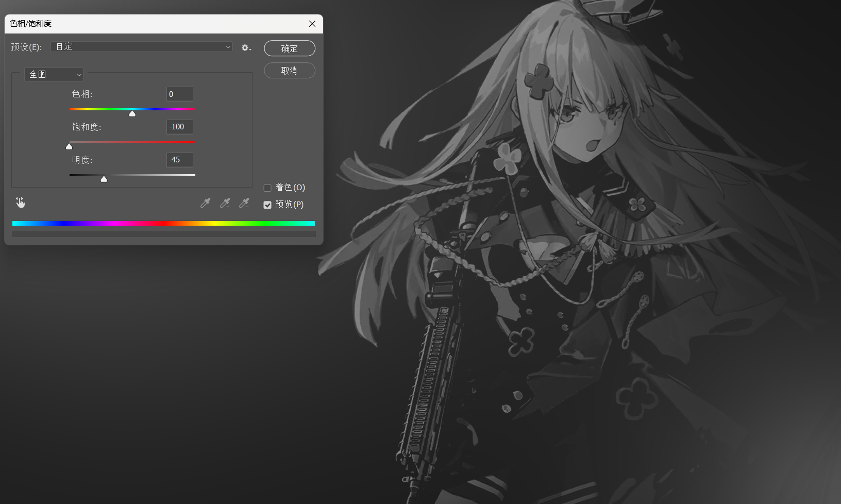The height and width of the screenshot is (504, 841).
Task: Select the on-image adjustment hand tool
Action: pyautogui.click(x=20, y=203)
